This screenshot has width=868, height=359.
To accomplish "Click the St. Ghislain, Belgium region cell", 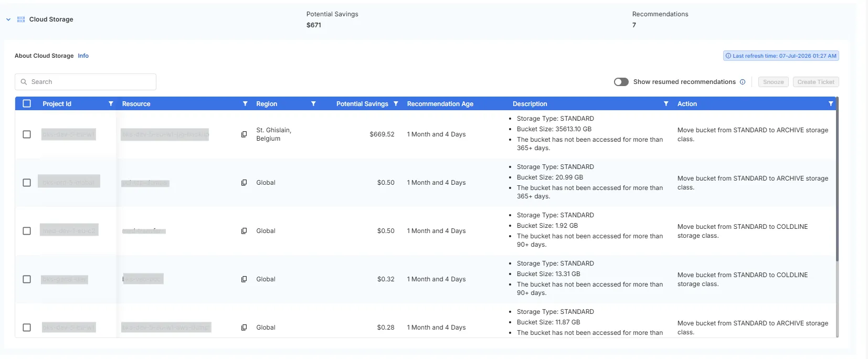I will [273, 134].
